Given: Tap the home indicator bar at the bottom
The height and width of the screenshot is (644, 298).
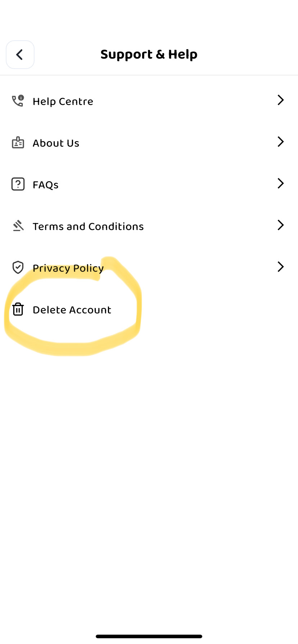Looking at the screenshot, I should pyautogui.click(x=149, y=636).
